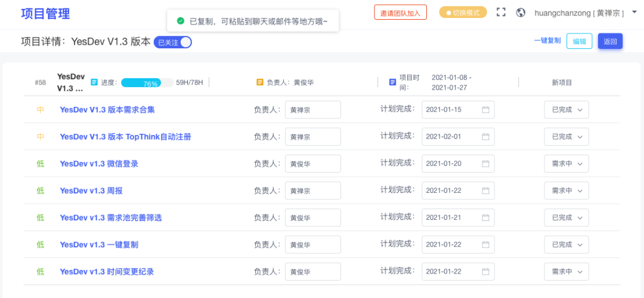Click 负责人 field in 周报 row
Viewport: 644px width, 298px height.
pyautogui.click(x=313, y=191)
